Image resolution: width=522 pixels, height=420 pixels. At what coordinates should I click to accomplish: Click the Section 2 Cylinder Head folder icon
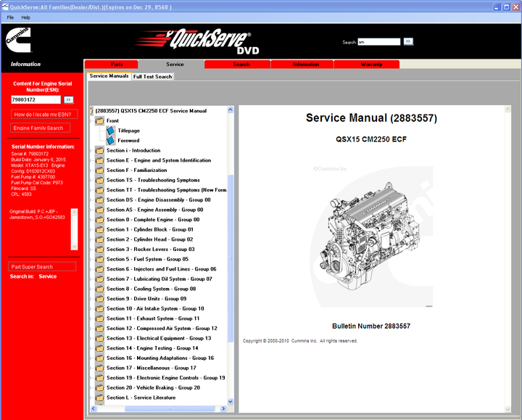99,239
